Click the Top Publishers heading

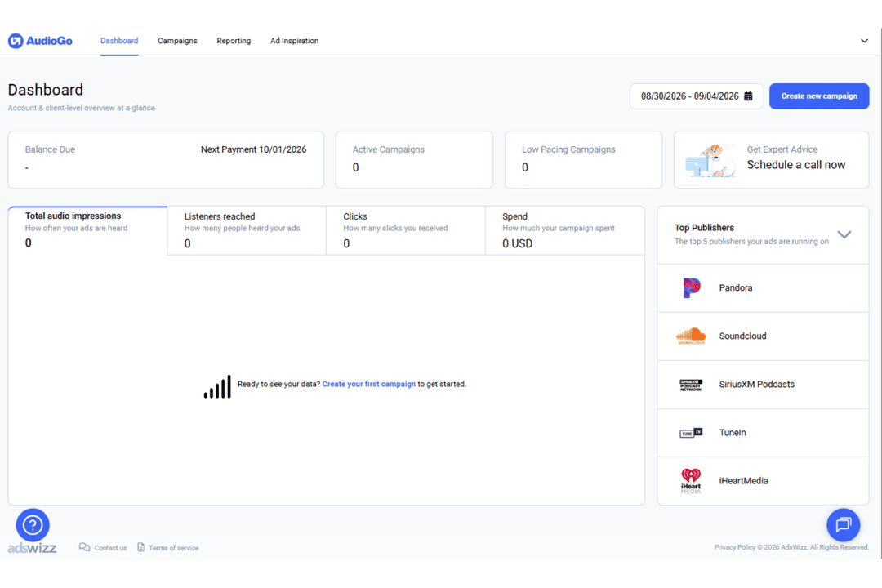[704, 228]
